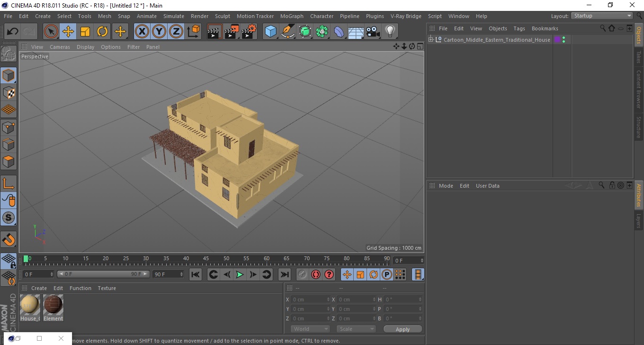Add a Light object

[x=390, y=32]
